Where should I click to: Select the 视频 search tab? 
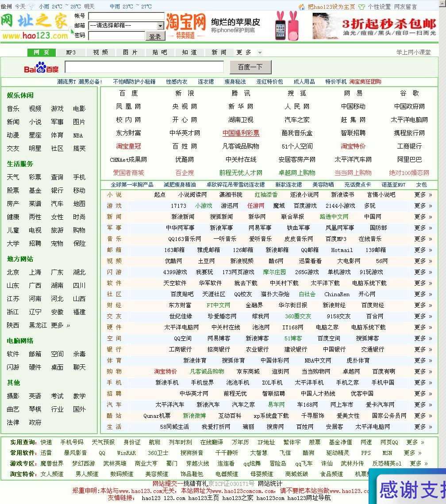100,53
